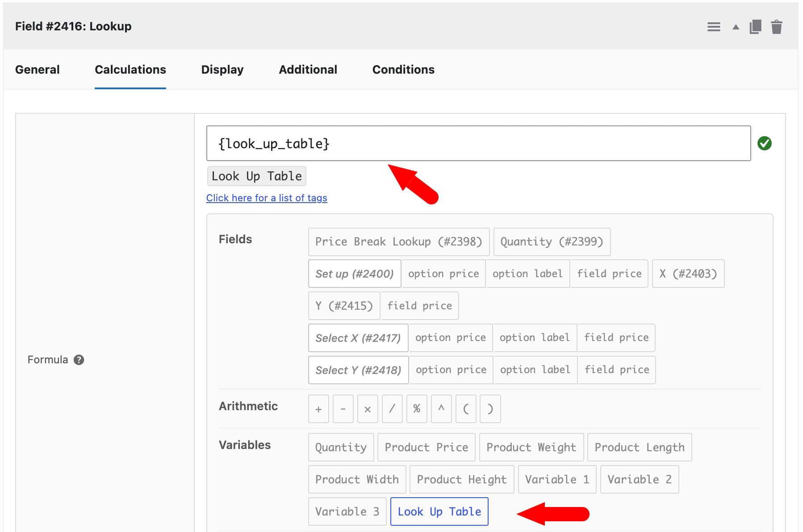Insert the power ^ operator
The height and width of the screenshot is (532, 803).
tap(441, 409)
